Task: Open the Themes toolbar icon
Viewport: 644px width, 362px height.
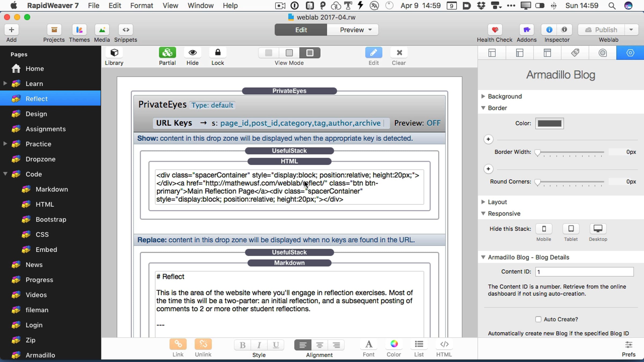Action: [x=79, y=30]
